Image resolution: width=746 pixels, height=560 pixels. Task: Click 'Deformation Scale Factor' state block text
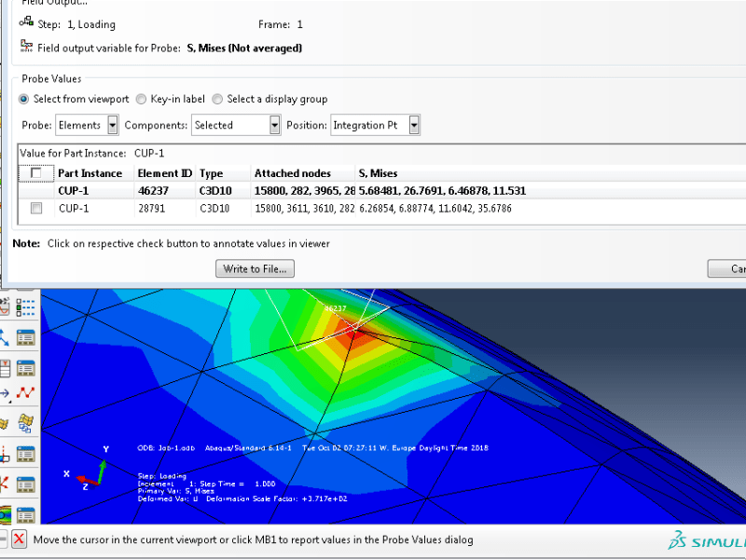pos(277,499)
